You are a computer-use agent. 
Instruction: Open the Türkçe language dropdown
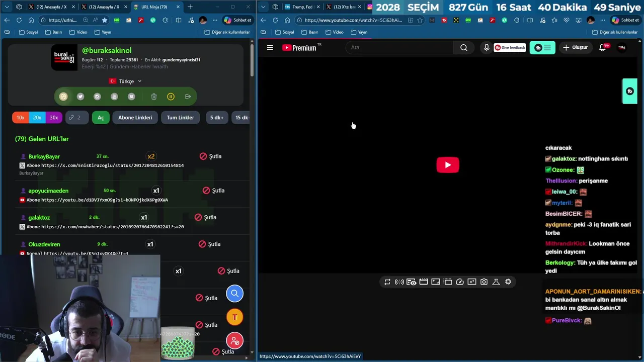[x=126, y=81]
